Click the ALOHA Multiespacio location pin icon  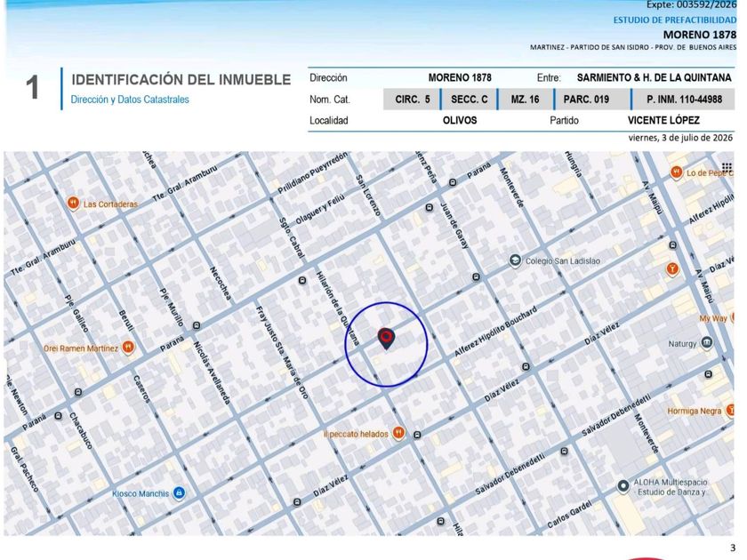[623, 486]
